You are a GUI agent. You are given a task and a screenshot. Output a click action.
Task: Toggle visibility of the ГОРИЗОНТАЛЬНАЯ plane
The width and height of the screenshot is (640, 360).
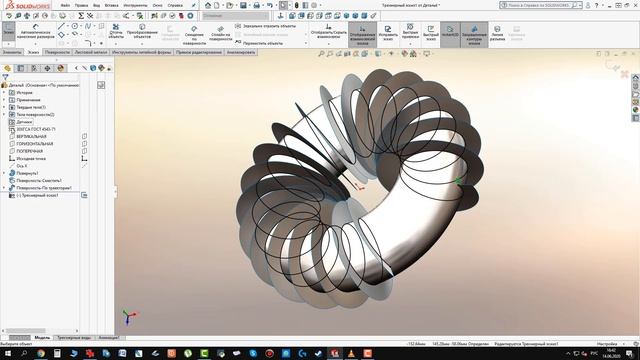tap(84, 144)
